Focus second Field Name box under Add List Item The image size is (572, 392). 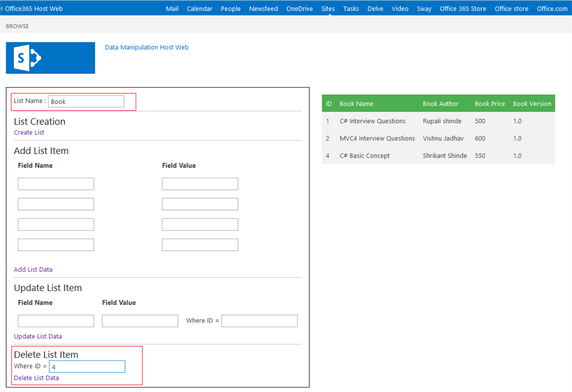(56, 204)
